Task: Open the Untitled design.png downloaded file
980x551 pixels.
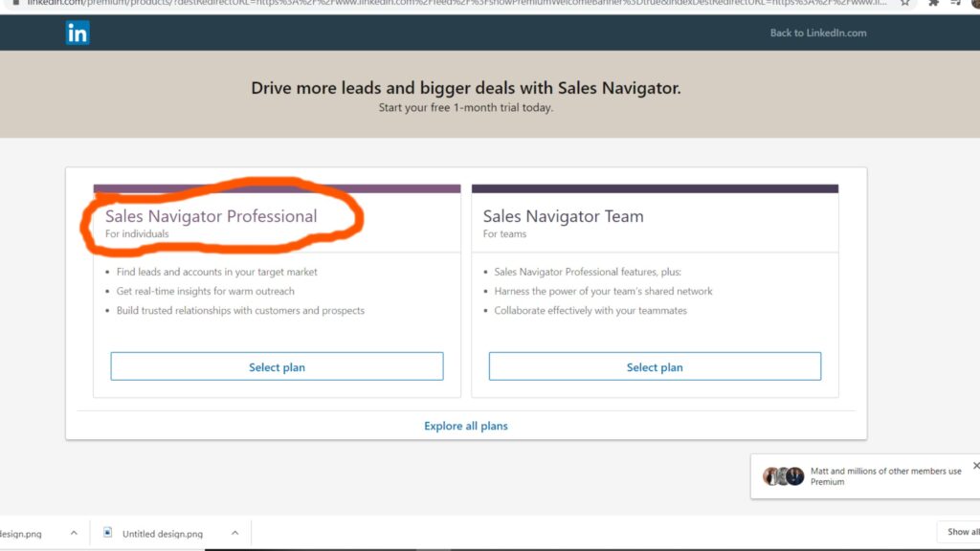Action: 163,534
